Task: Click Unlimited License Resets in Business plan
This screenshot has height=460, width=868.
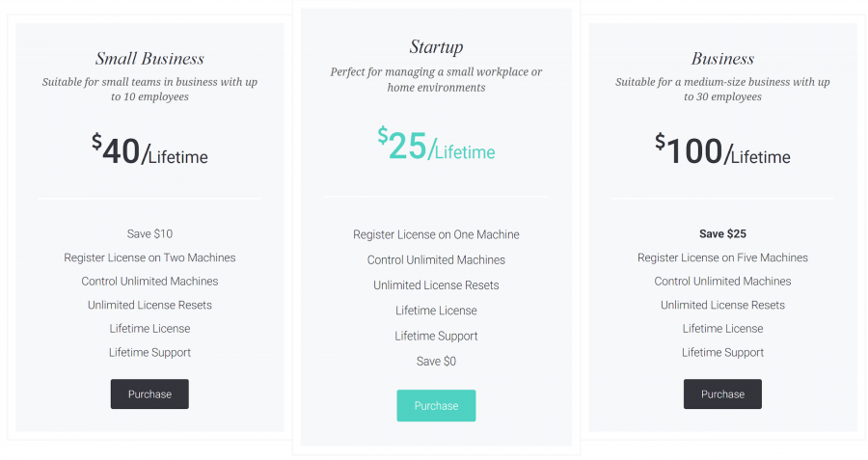Action: point(722,305)
